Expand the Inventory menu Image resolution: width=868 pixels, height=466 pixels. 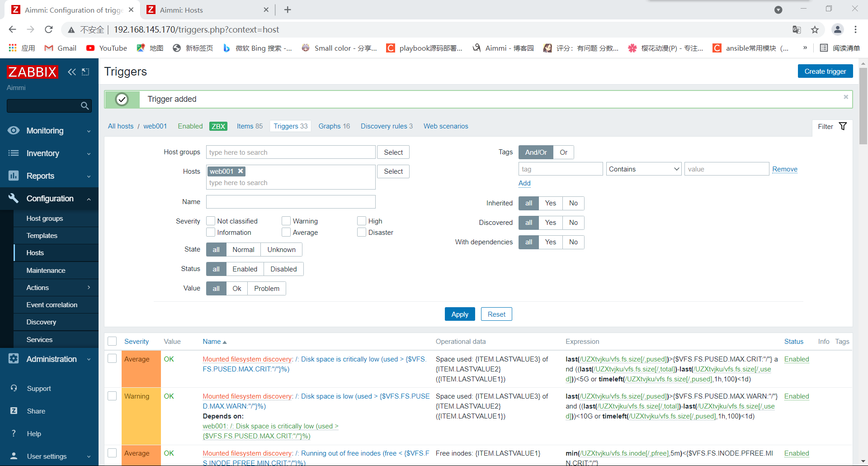pyautogui.click(x=49, y=153)
